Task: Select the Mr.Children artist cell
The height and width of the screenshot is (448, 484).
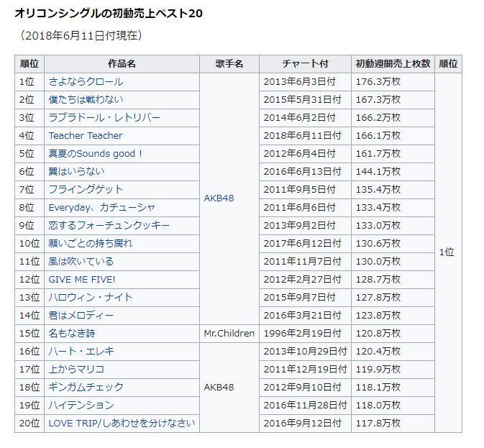Action: [229, 333]
